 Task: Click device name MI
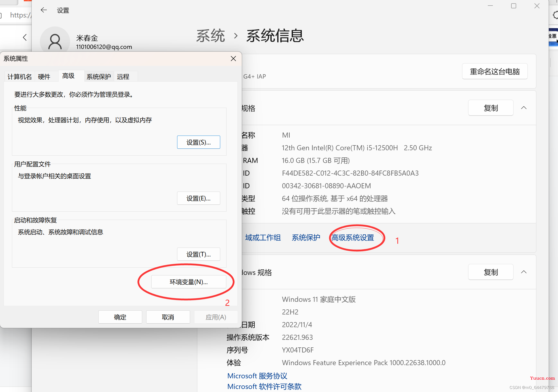(286, 135)
